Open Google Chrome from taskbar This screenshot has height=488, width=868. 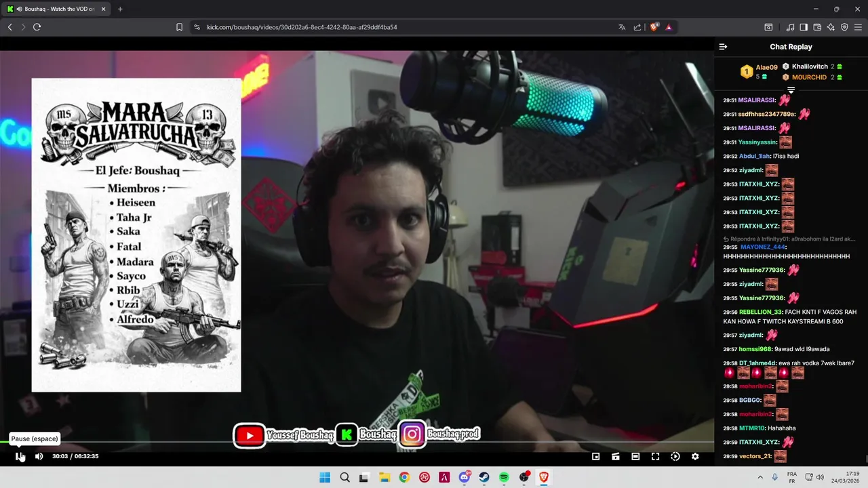pos(404,477)
